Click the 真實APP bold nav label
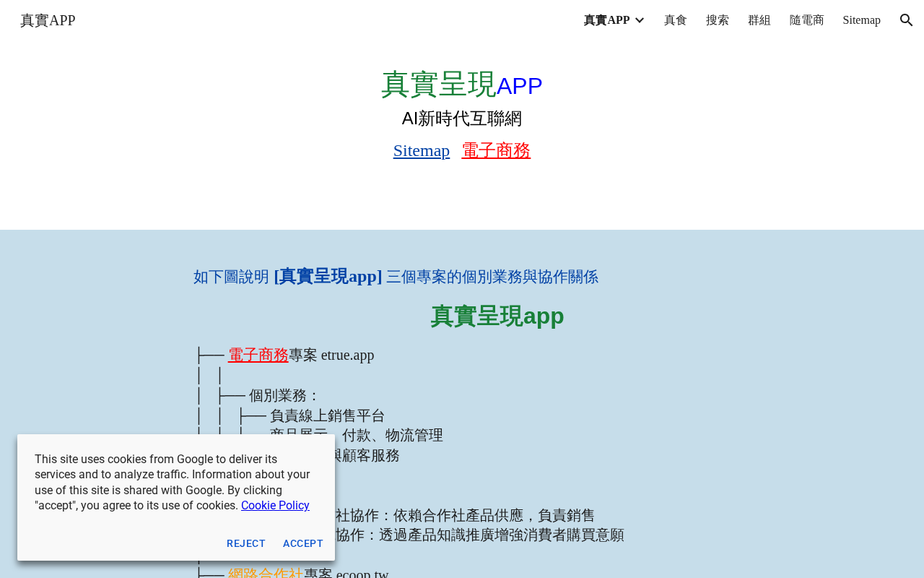 tap(606, 20)
